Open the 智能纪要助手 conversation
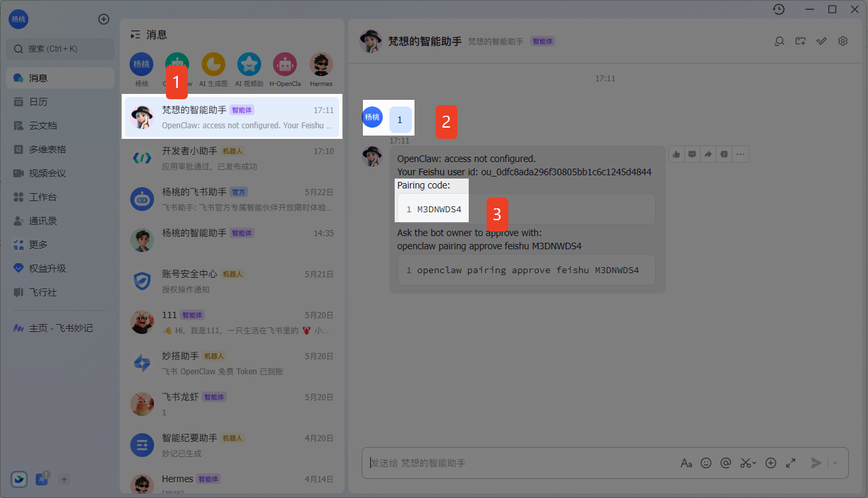Screen dimensions: 868x498 pyautogui.click(x=232, y=445)
